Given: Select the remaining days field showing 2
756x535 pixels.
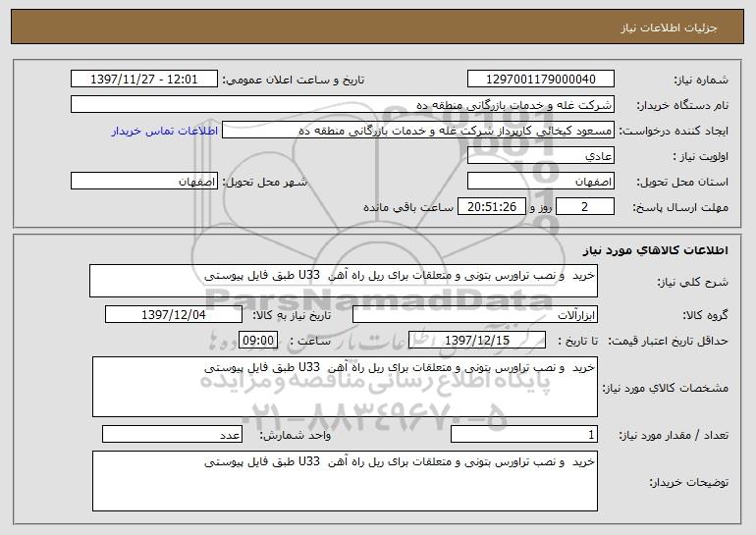Looking at the screenshot, I should [585, 207].
